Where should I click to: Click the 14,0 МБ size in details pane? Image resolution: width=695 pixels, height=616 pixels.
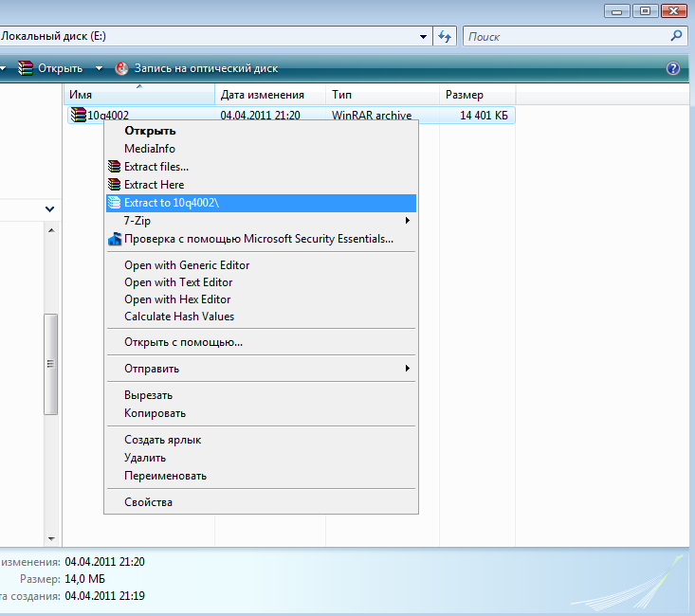(x=84, y=579)
